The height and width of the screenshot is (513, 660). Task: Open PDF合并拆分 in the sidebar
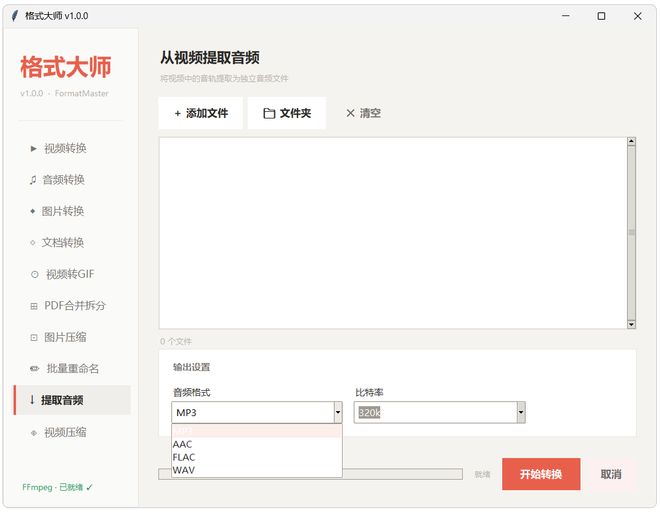[72, 306]
